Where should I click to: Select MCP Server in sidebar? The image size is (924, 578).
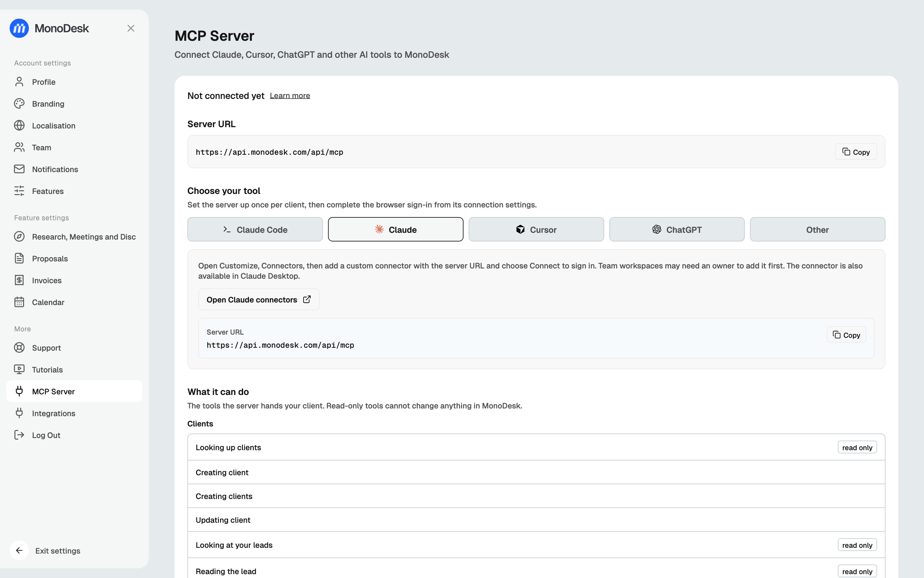[x=74, y=391]
